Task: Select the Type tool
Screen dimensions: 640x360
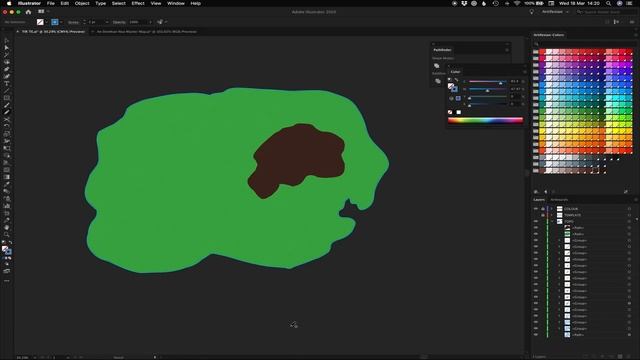Action: (x=7, y=84)
